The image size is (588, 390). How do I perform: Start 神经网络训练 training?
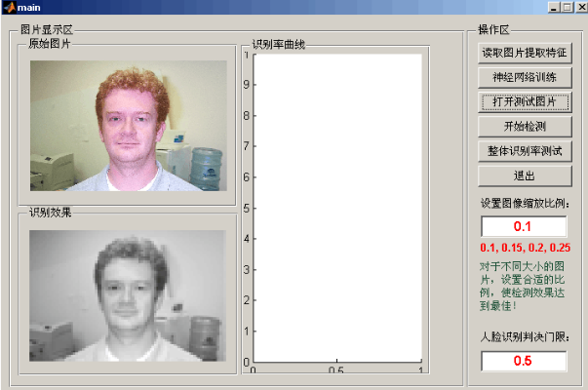pos(525,77)
